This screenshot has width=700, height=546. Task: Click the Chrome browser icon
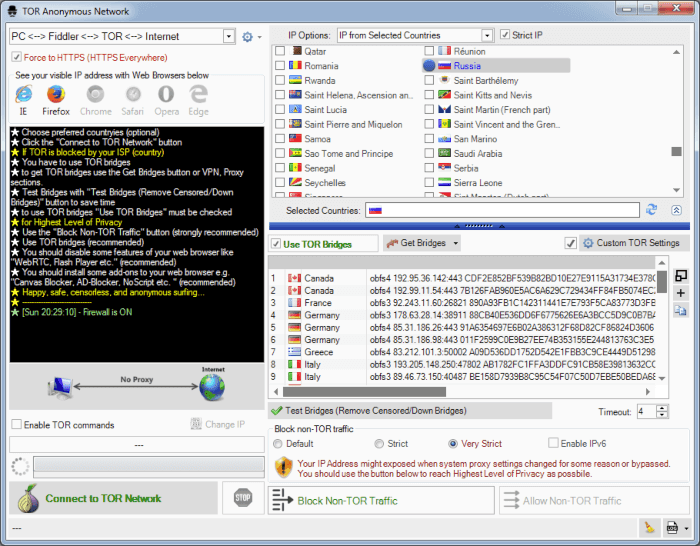point(96,94)
